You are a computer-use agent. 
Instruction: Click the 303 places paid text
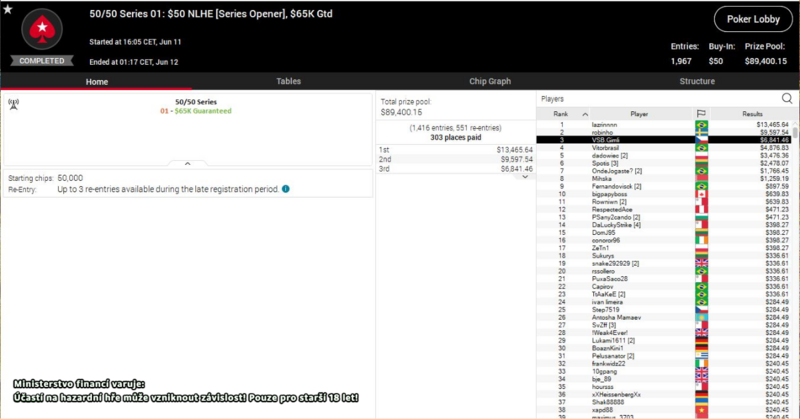click(x=456, y=137)
